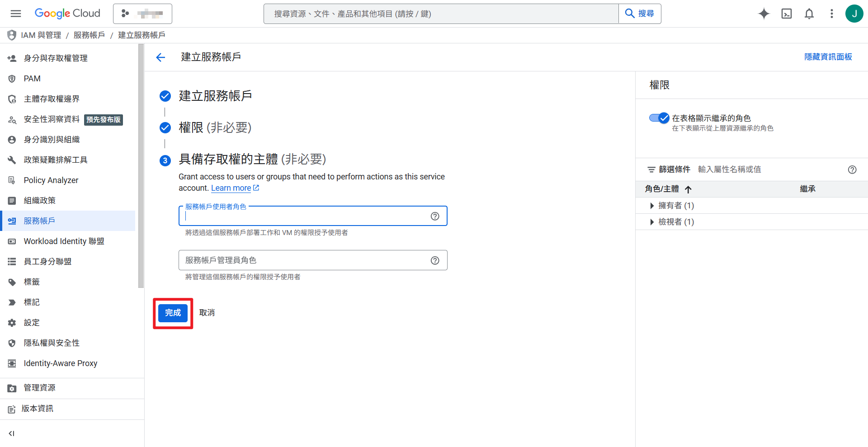Open the three-dot more options menu

[x=831, y=14]
